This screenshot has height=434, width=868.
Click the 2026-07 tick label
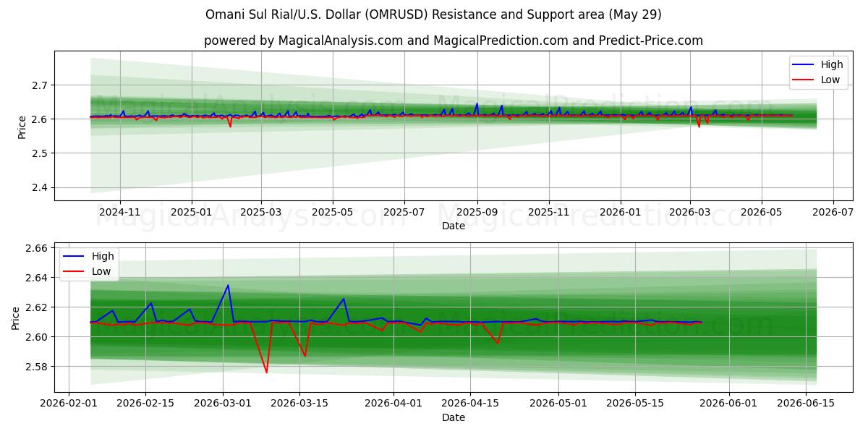point(833,212)
